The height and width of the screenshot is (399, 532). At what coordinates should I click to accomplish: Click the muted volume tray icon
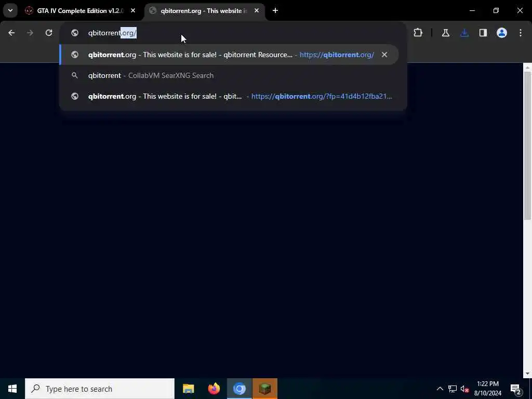(465, 389)
